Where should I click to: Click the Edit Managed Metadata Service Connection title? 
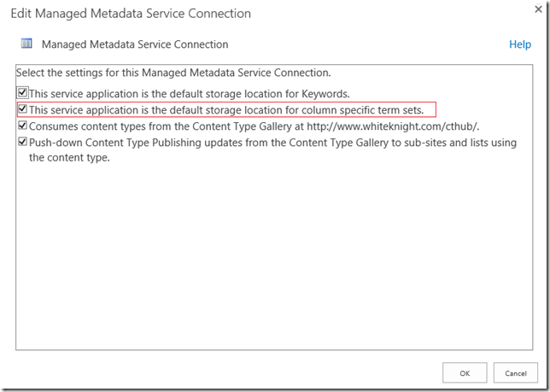point(131,14)
